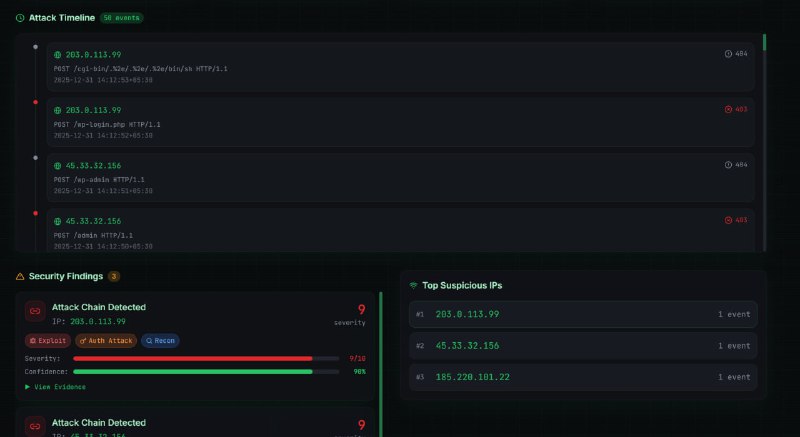Select the Recon tag
Screen dimensions: 800x437
tap(160, 341)
